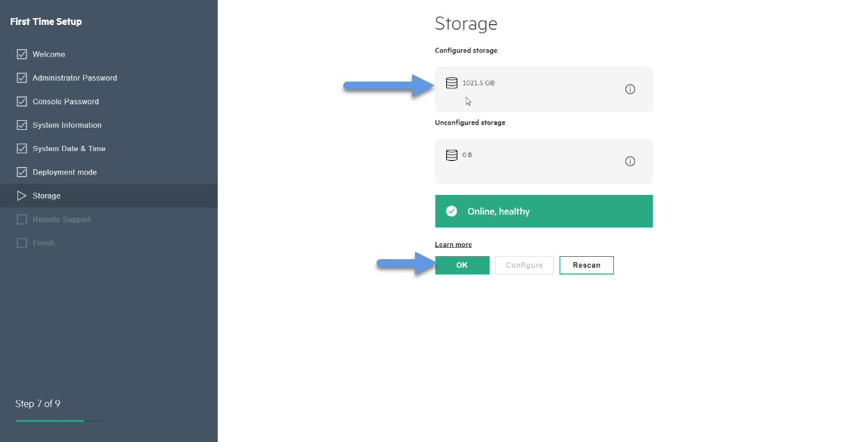
Task: Click the Console Password checkbox
Action: point(22,102)
